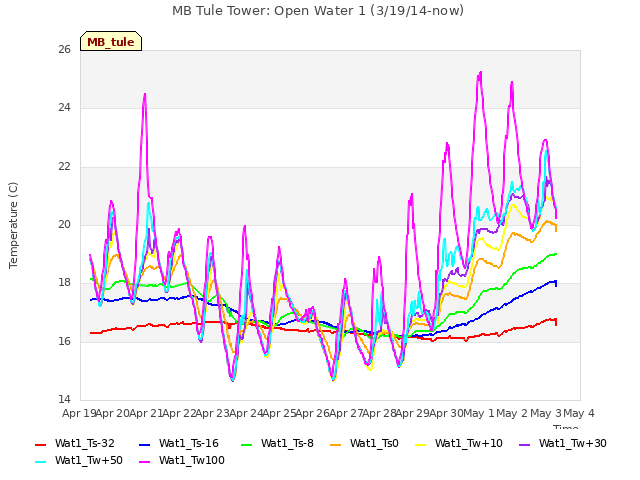The image size is (640, 480).
Task: Click the cyan Wat1_Tw+50 legend swatch
Action: [40, 462]
